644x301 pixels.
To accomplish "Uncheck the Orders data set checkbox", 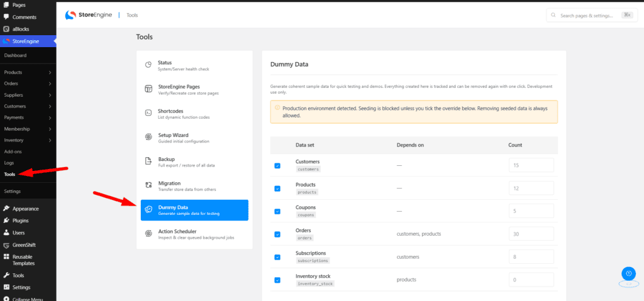I will pos(277,234).
